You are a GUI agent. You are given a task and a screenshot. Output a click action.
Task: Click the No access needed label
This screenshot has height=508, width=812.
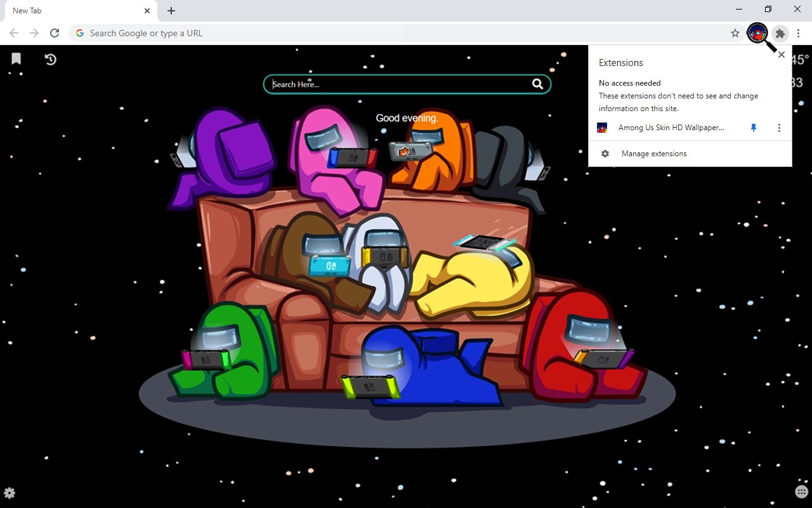tap(630, 83)
